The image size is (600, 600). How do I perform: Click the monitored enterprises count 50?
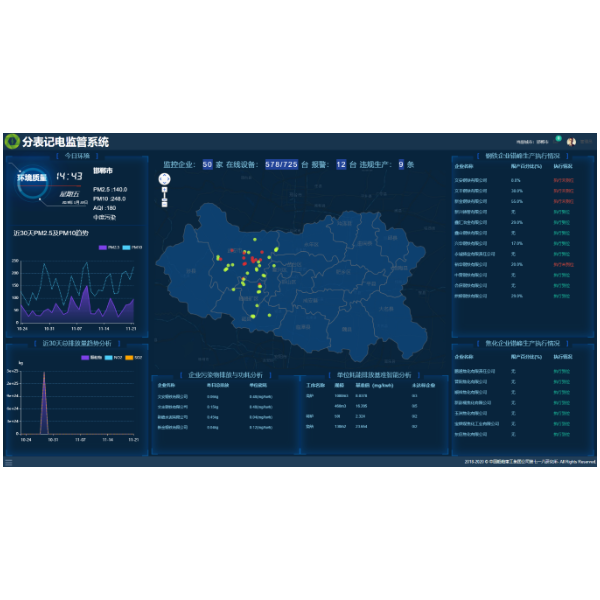coord(207,164)
